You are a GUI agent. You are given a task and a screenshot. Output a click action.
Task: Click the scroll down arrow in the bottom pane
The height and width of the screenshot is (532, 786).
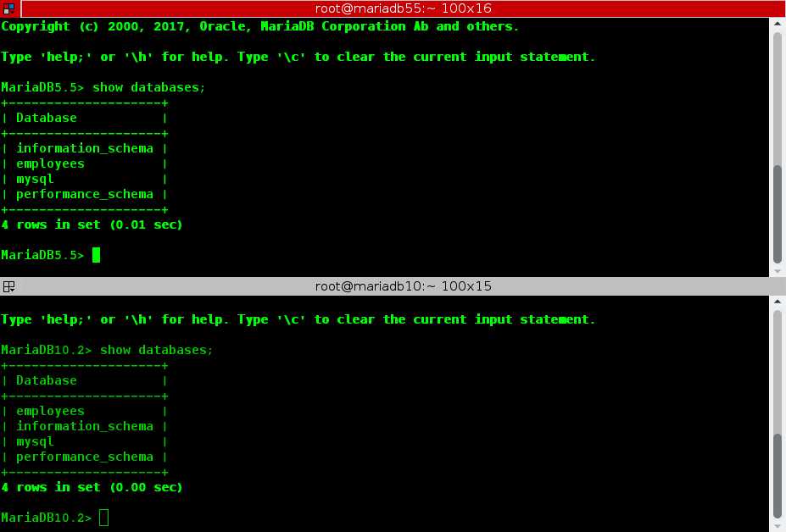[778, 526]
